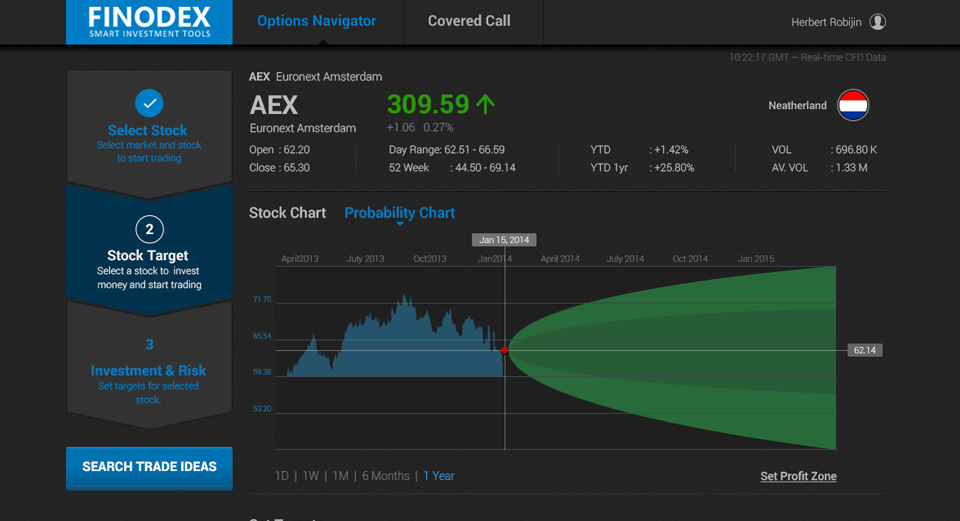Open the Covered Call tab
The width and height of the screenshot is (960, 521).
[x=469, y=21]
